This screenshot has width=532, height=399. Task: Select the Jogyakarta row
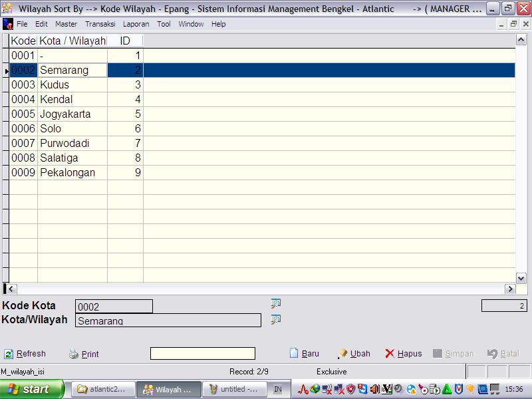tap(65, 114)
